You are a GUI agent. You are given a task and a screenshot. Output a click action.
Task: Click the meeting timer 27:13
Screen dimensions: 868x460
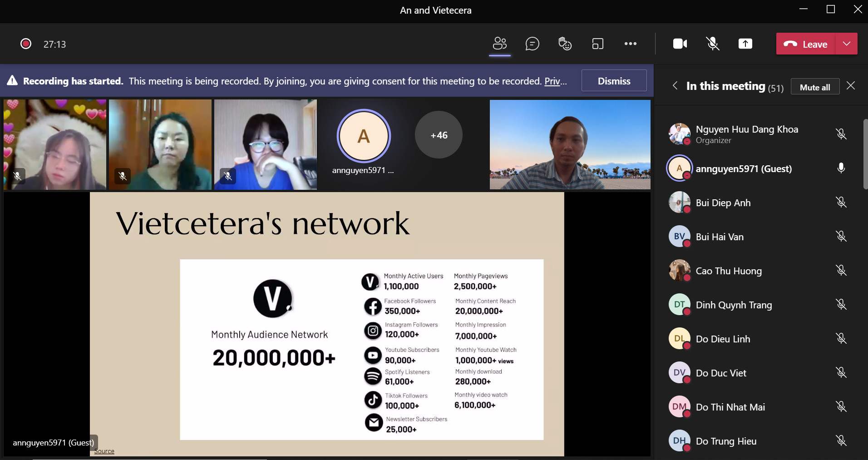54,44
